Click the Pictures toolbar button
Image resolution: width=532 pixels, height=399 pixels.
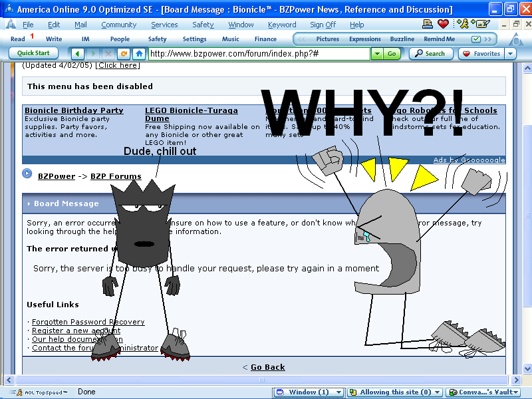327,39
